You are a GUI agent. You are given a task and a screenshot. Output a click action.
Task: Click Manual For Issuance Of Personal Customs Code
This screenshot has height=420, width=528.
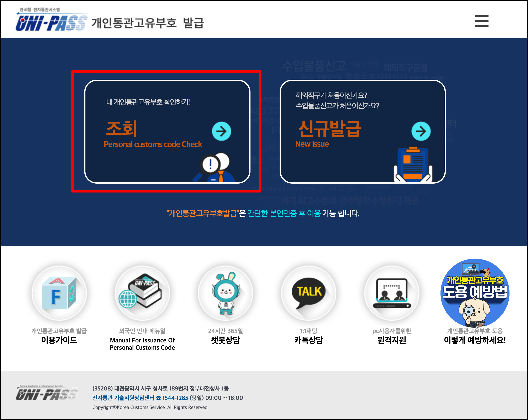click(x=142, y=344)
